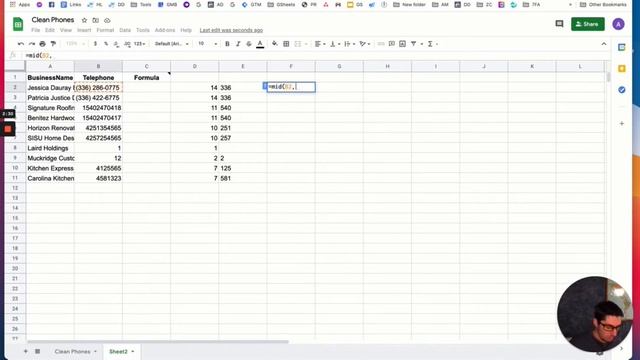Rename the 'Clean Phones' document title
This screenshot has height=360, width=640.
(x=53, y=20)
